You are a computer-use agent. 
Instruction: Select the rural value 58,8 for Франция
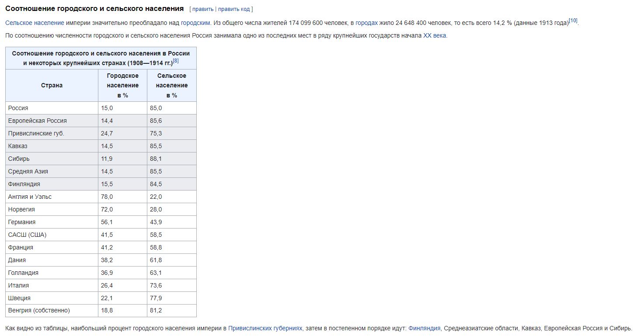(156, 247)
